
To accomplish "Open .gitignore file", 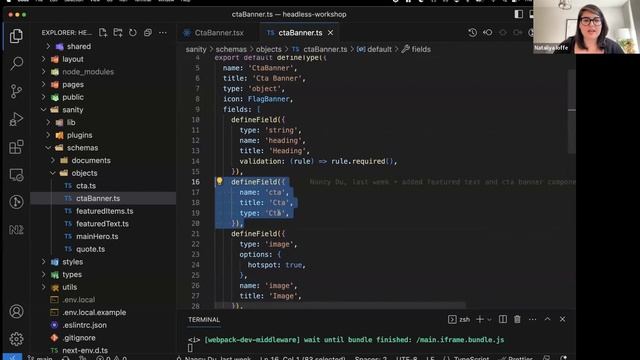I will [x=79, y=338].
